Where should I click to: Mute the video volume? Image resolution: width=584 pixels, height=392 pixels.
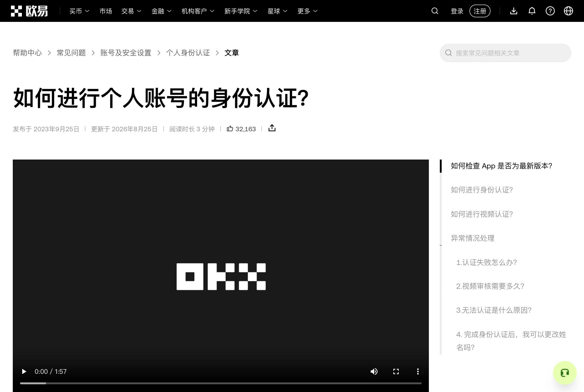click(x=374, y=371)
